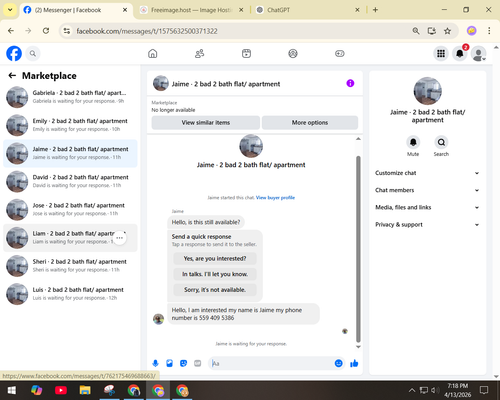Open David's conversation
The width and height of the screenshot is (500, 400).
click(x=70, y=181)
